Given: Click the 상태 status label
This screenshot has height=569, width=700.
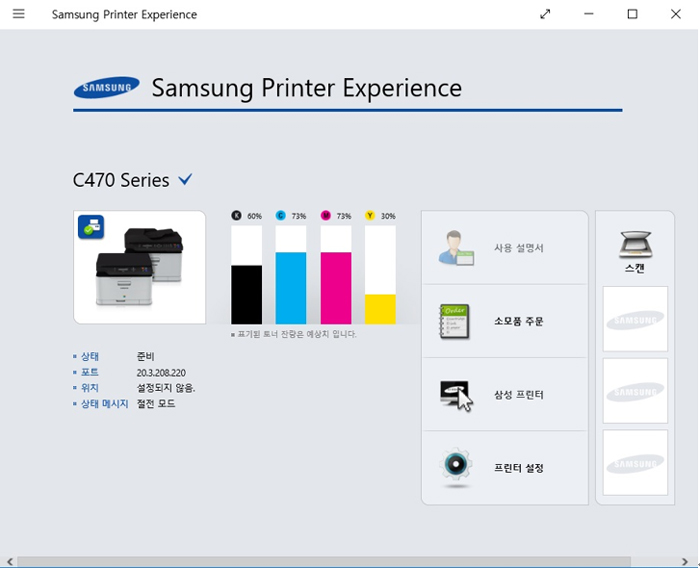Looking at the screenshot, I should 90,356.
